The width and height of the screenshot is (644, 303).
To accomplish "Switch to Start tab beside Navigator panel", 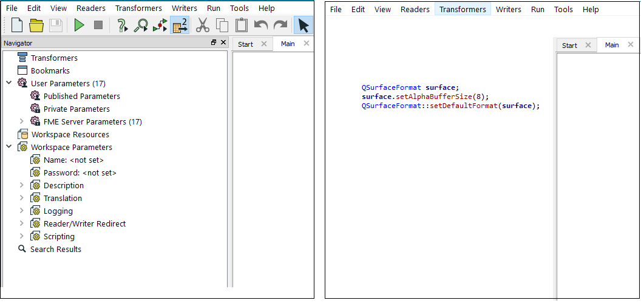I will coord(246,44).
